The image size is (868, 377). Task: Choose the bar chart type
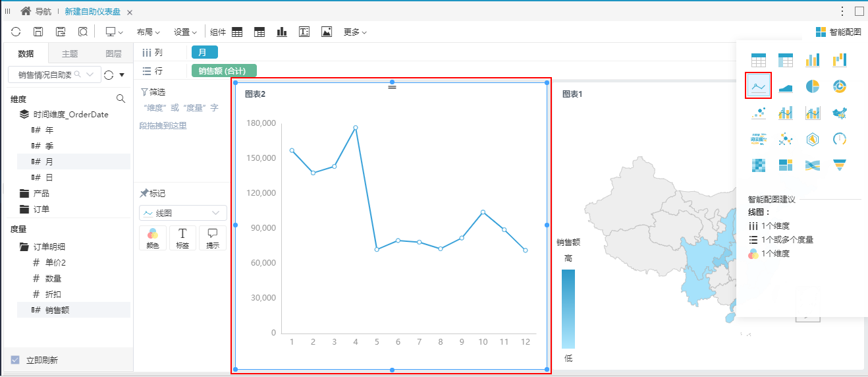tap(813, 60)
